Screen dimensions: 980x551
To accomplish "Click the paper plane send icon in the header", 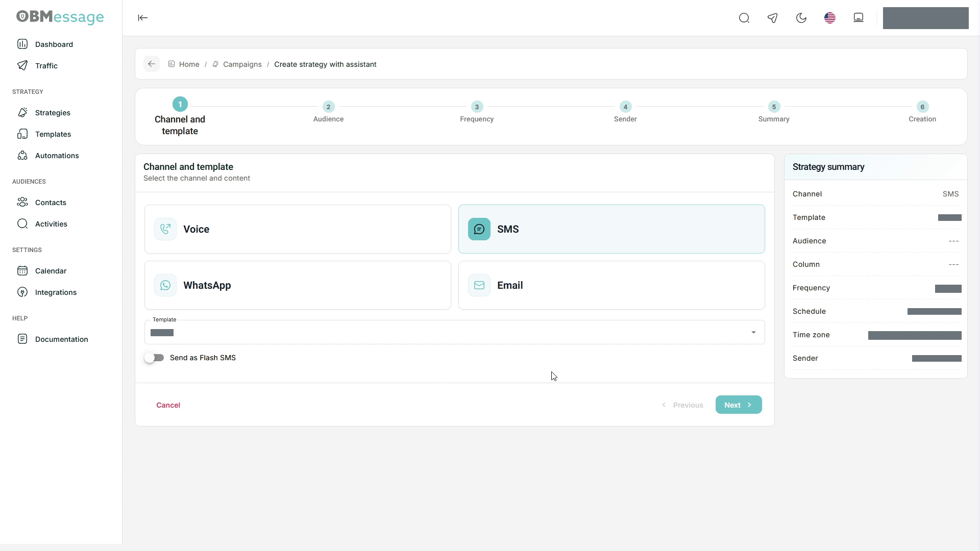I will click(773, 18).
